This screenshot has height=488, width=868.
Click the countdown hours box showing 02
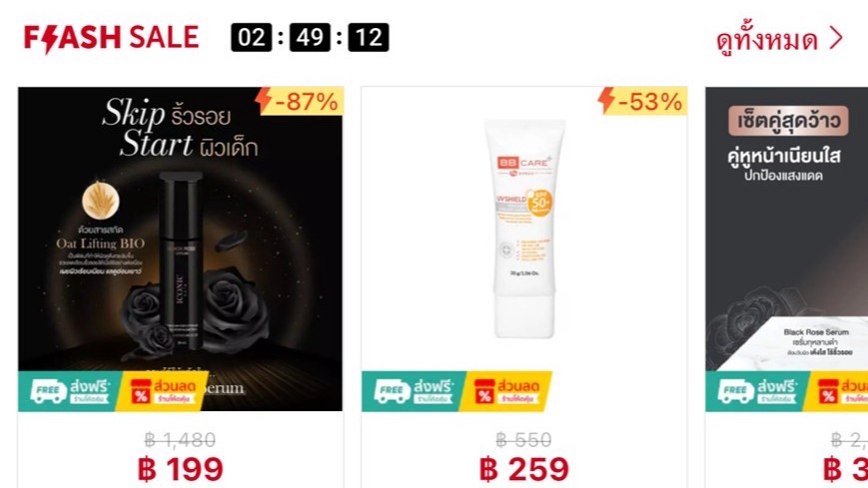pyautogui.click(x=252, y=38)
